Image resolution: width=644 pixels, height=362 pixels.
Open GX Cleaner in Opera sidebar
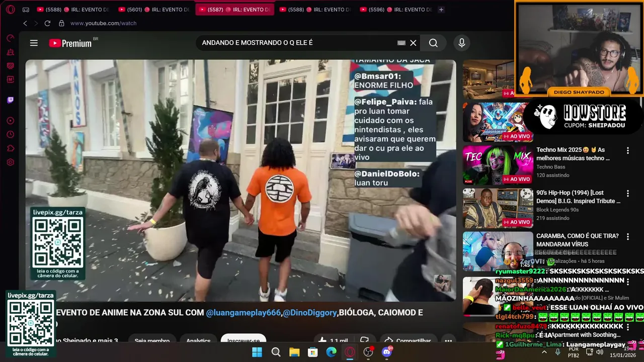pos(11,52)
